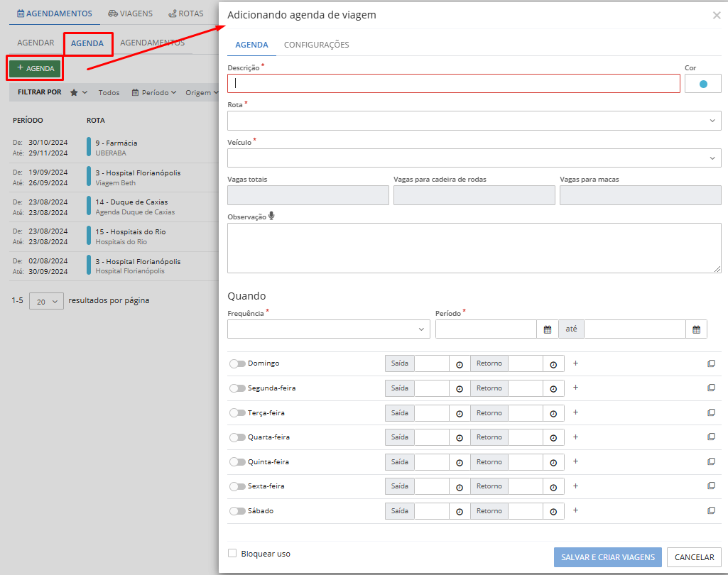
Task: Change results per page dropdown
Action: (46, 301)
